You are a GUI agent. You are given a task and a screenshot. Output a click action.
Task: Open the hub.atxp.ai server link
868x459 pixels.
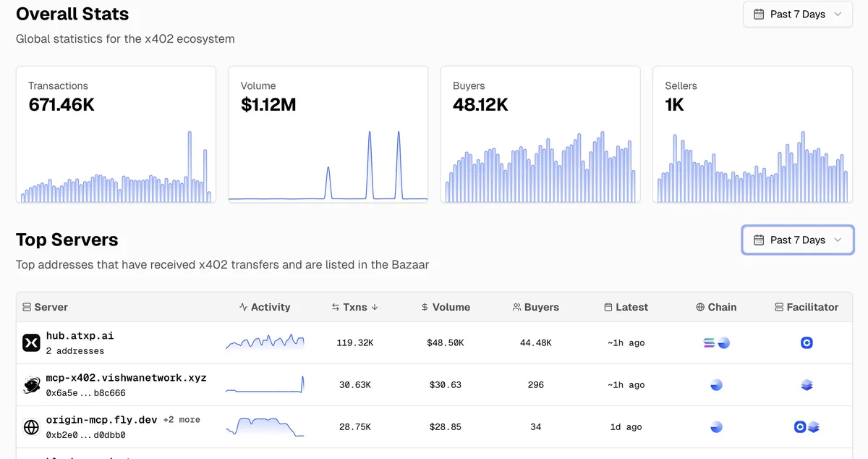(x=80, y=336)
